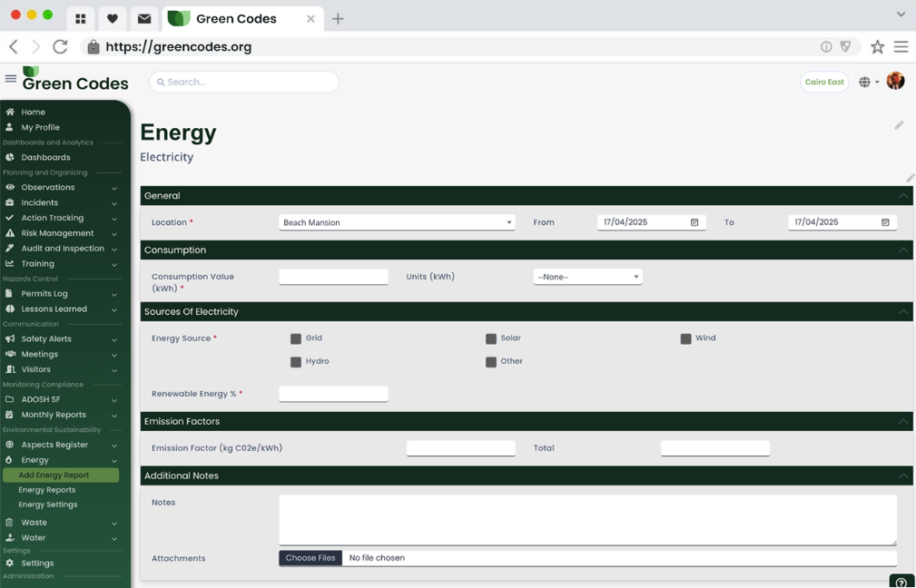
Task: Click the edit pencil near the Energy heading
Action: pyautogui.click(x=899, y=125)
